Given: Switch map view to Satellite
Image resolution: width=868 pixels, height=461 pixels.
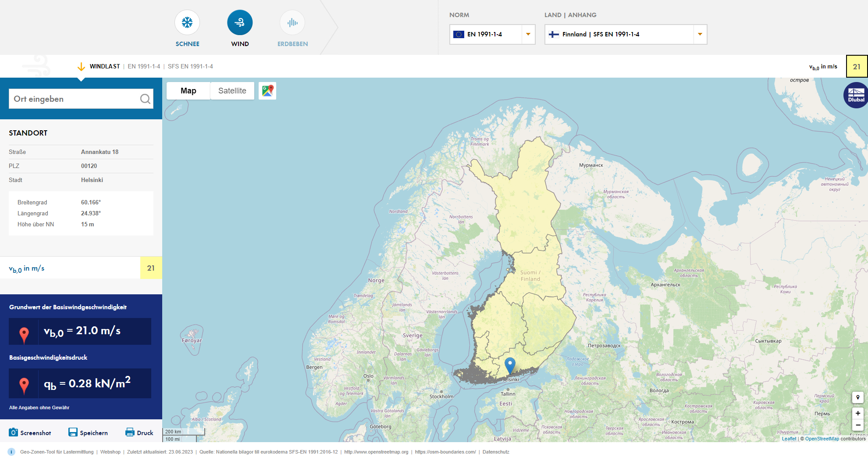Looking at the screenshot, I should tap(232, 91).
